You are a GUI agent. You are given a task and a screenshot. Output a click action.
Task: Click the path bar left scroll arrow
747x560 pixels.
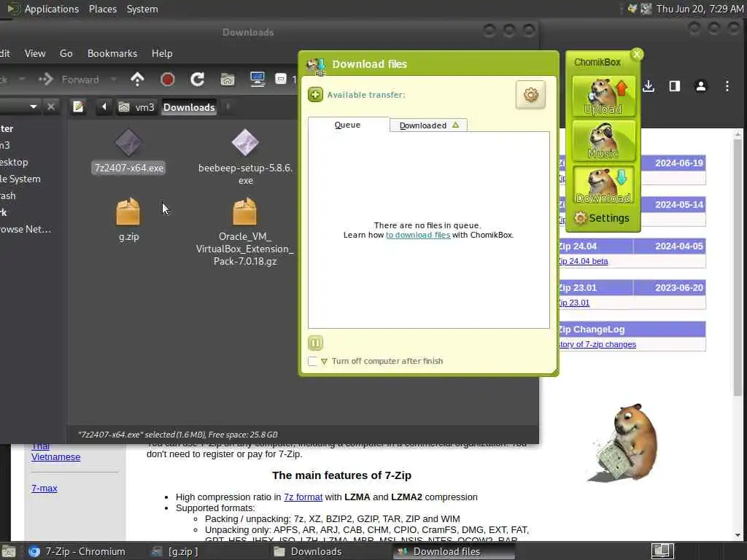point(104,106)
